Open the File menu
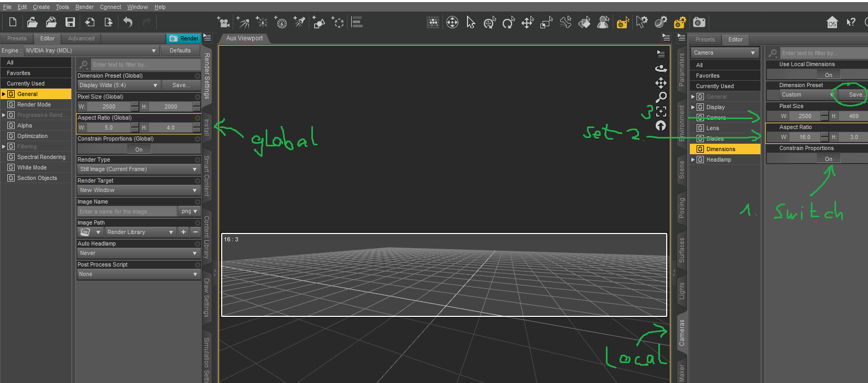Image resolution: width=868 pixels, height=383 pixels. [x=7, y=7]
